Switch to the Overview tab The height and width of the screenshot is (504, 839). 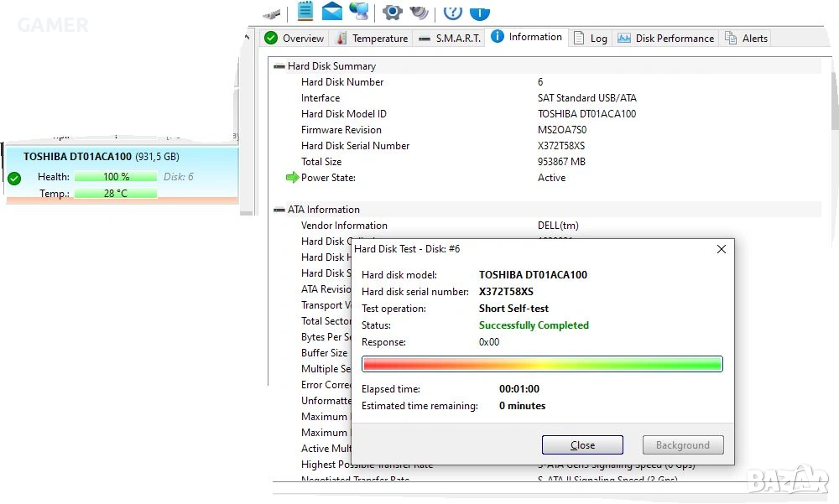pyautogui.click(x=294, y=39)
